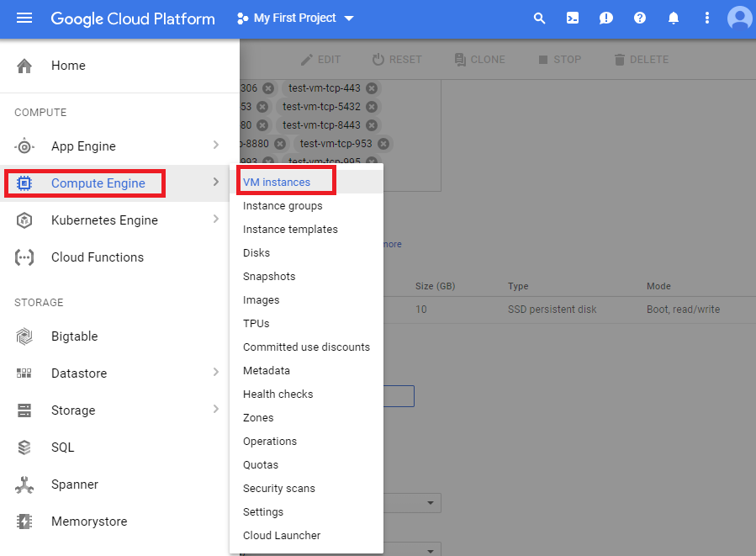Click the help question mark icon
The image size is (756, 556).
[x=640, y=18]
